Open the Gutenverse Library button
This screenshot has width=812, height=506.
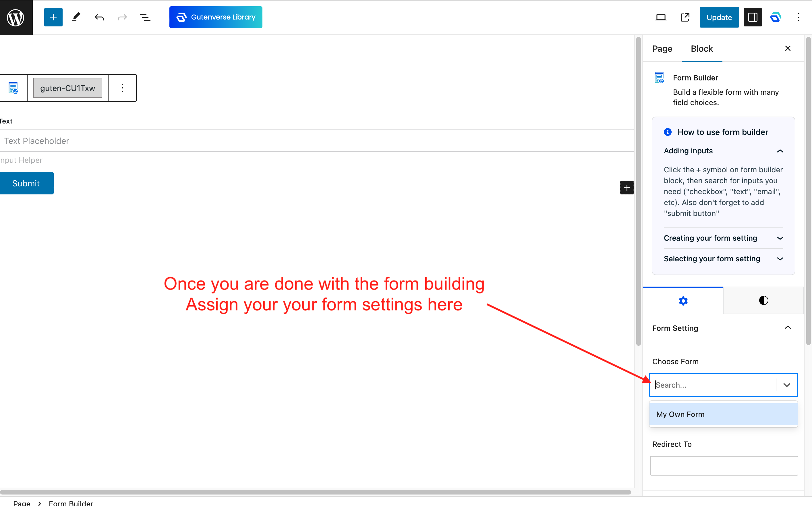[216, 18]
